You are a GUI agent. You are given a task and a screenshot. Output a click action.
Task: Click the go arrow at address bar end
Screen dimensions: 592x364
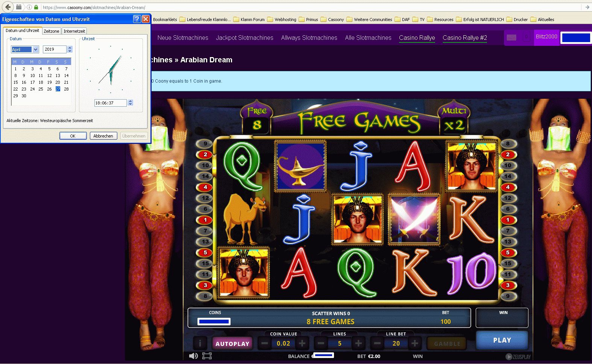point(587,7)
